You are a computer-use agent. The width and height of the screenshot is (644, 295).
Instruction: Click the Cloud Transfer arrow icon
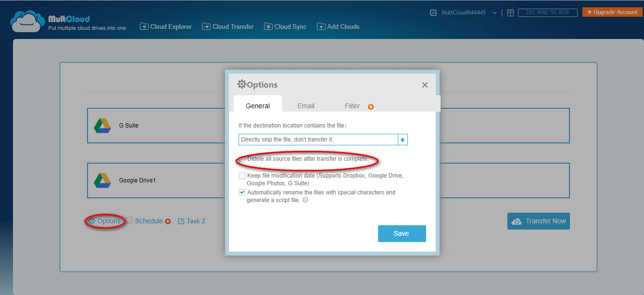click(206, 26)
